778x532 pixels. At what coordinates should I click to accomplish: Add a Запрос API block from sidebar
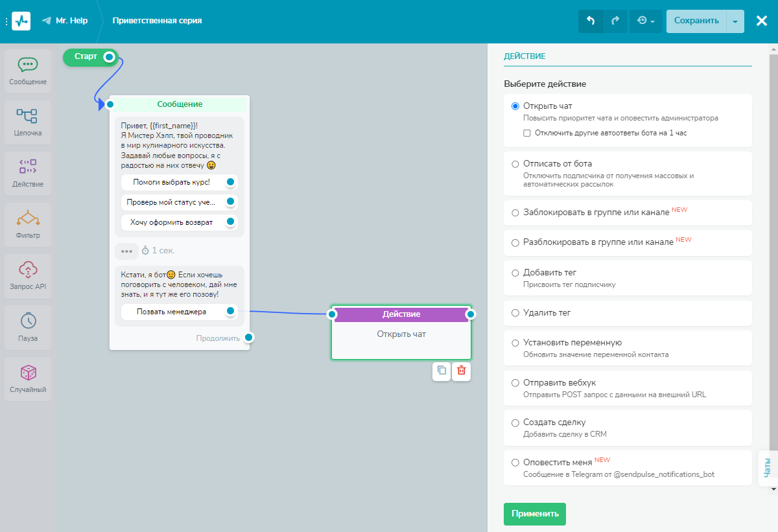point(28,275)
